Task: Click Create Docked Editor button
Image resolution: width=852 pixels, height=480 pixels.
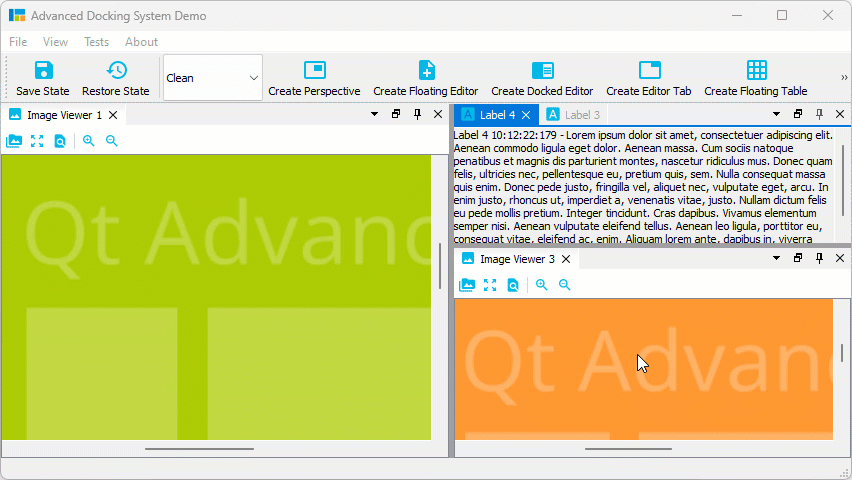Action: tap(542, 78)
